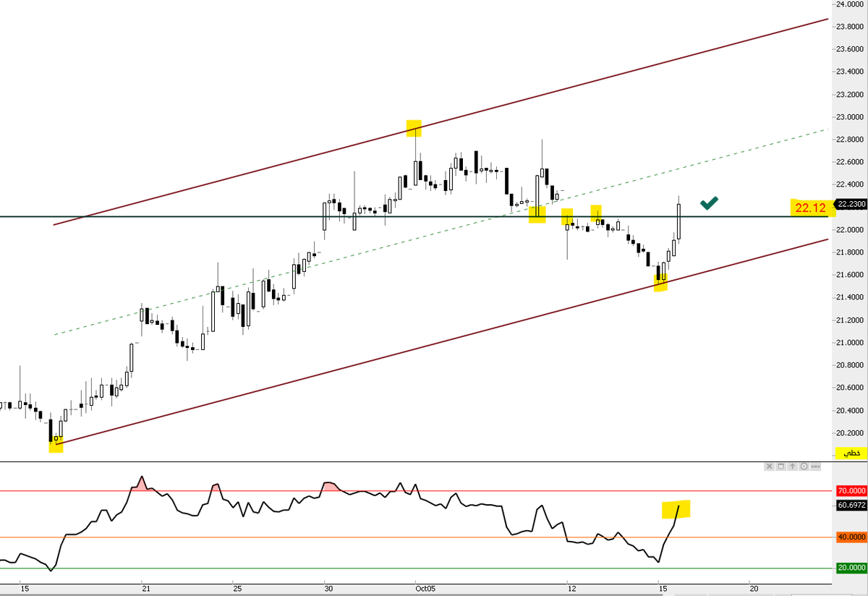Click 23.0000 on the price axis
Screen dimensions: 868x596
click(x=851, y=117)
